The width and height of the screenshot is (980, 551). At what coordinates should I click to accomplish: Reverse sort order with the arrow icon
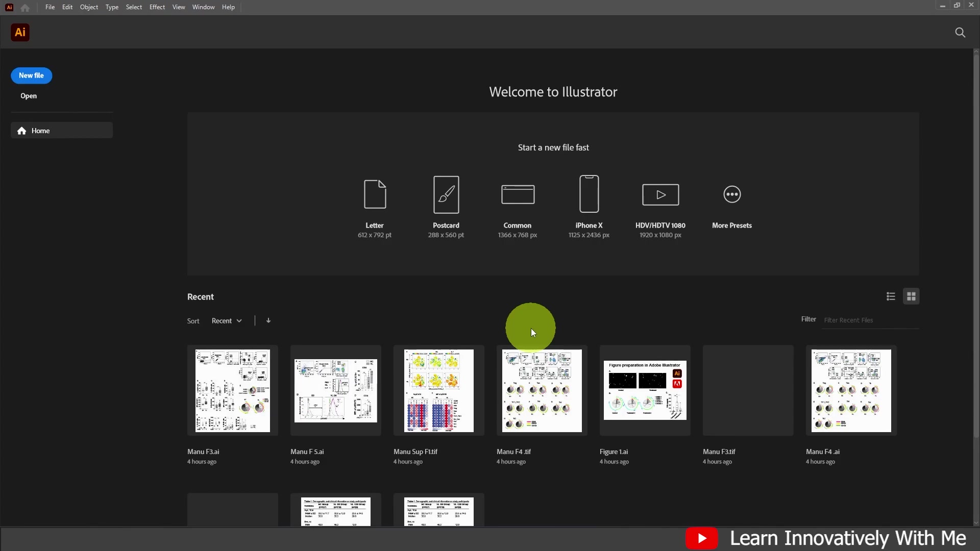click(268, 320)
